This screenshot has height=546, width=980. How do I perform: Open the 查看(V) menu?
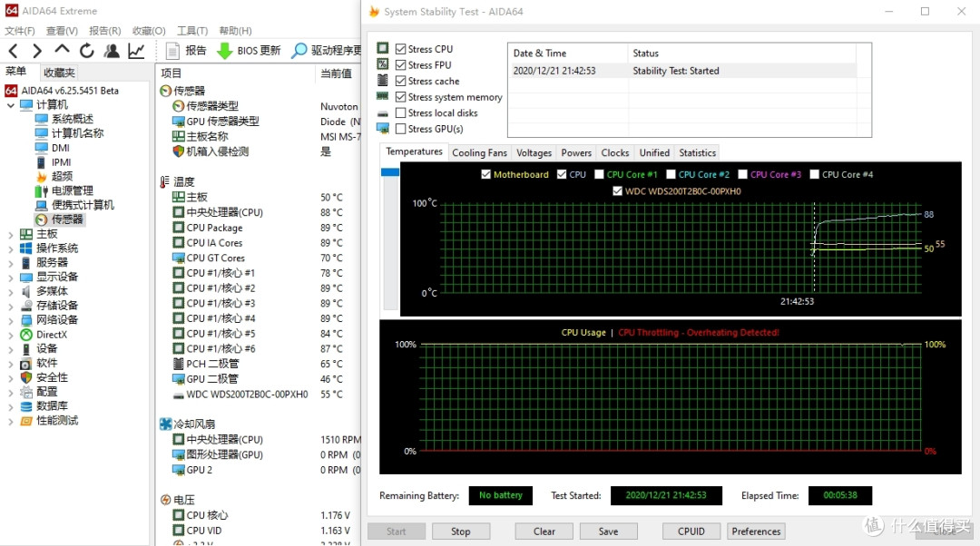62,31
